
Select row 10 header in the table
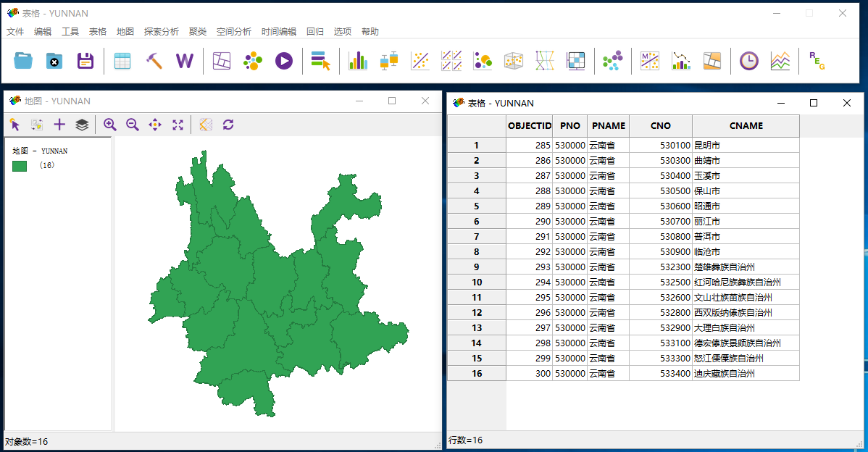(x=476, y=282)
